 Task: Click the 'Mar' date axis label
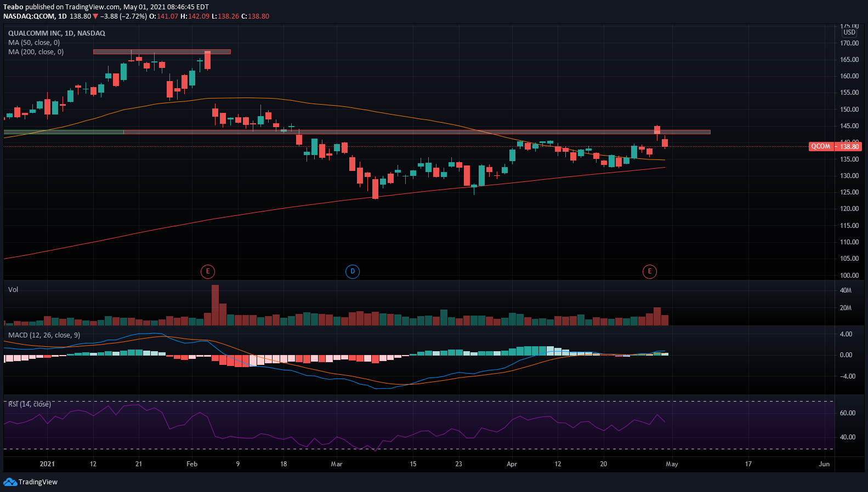[337, 464]
